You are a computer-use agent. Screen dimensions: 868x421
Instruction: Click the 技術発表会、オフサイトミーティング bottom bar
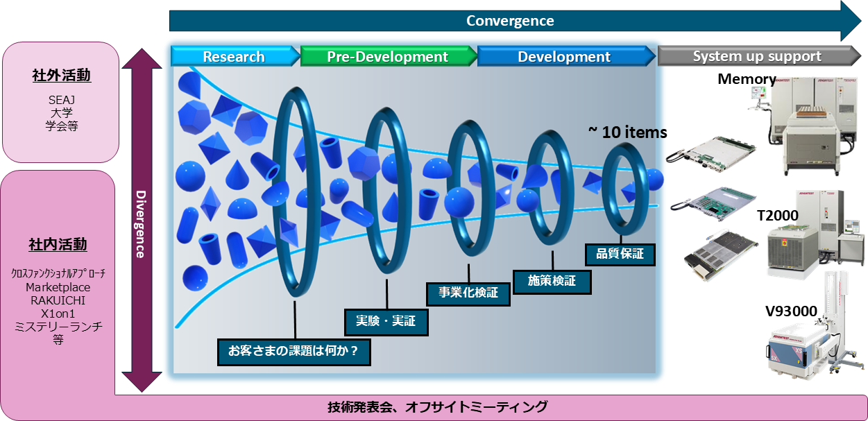[x=437, y=406]
